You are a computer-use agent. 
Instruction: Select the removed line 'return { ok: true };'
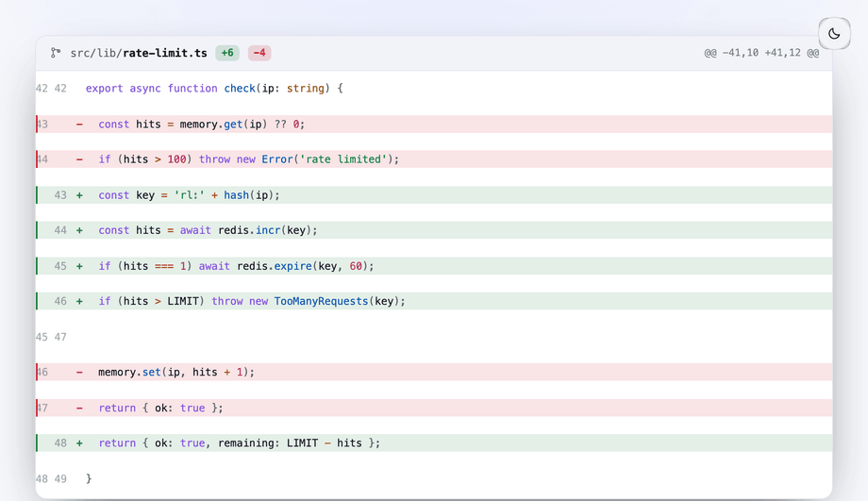coord(434,408)
